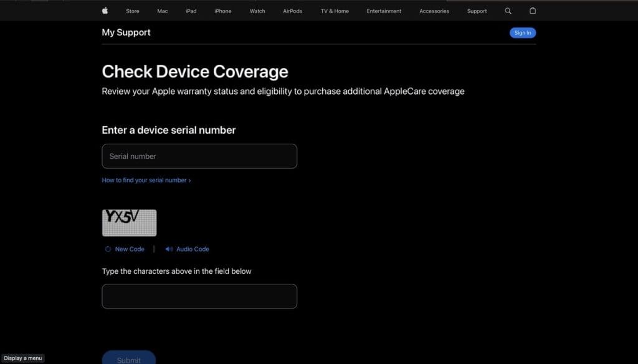The height and width of the screenshot is (364, 638).
Task: Click the New Code refresh icon
Action: (x=108, y=249)
